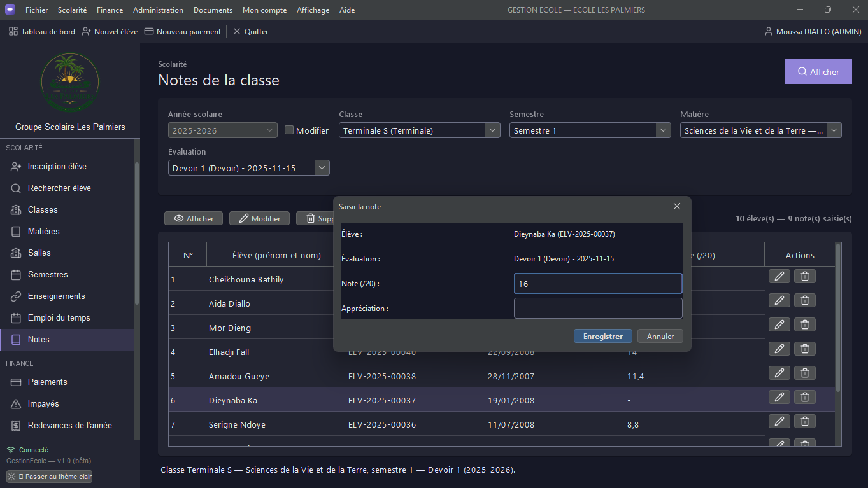Open the Affichage menu
Screen dimensions: 868x488
tap(313, 10)
